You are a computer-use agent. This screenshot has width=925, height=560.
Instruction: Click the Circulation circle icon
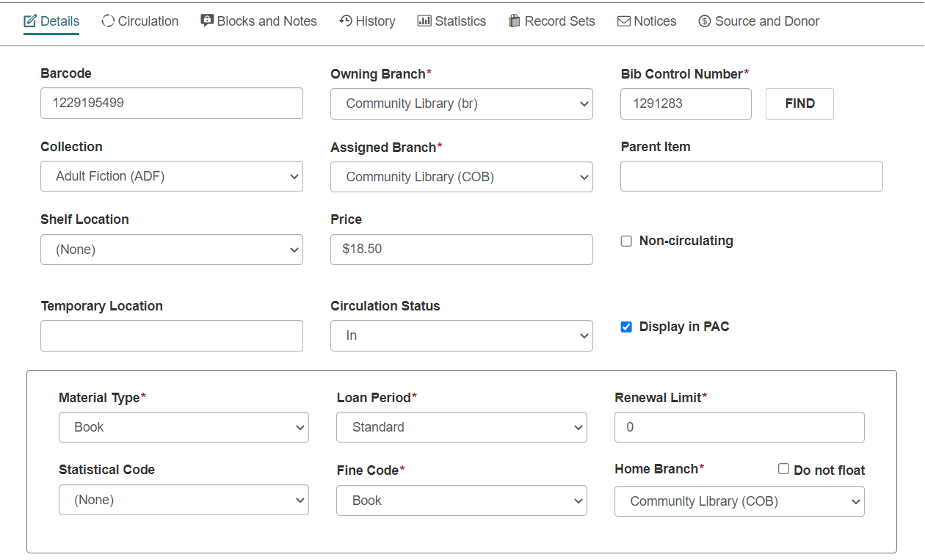108,21
